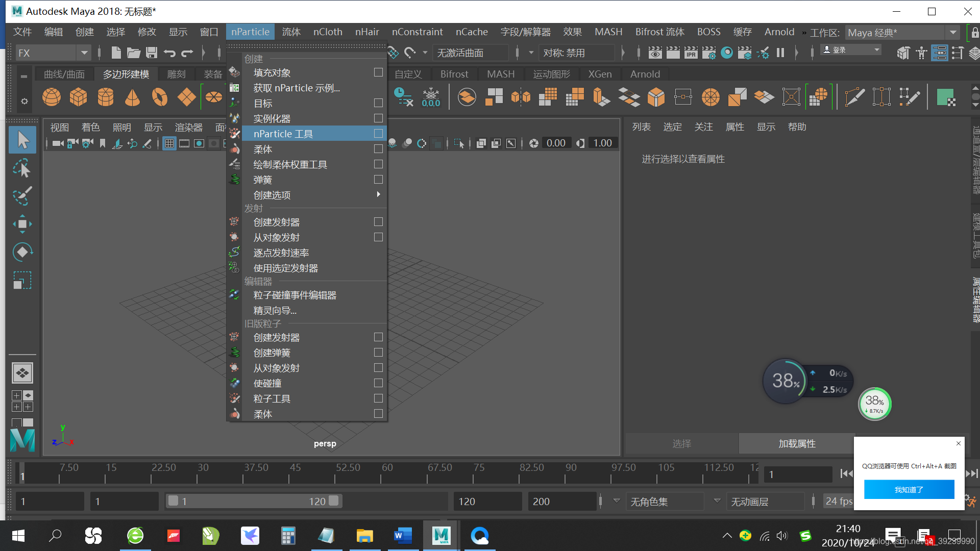Screen dimensions: 980x551
Task: Click the playback range slider bar
Action: 253,502
